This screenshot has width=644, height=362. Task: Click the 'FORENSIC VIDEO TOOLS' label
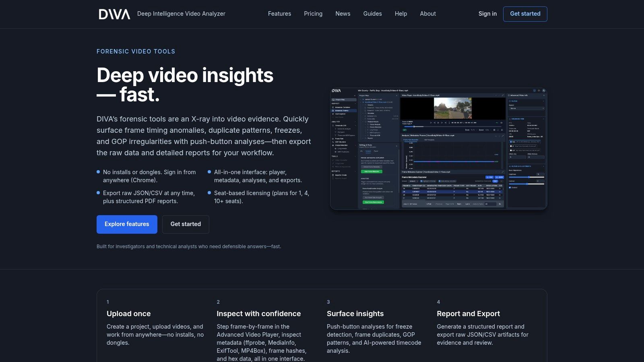136,51
